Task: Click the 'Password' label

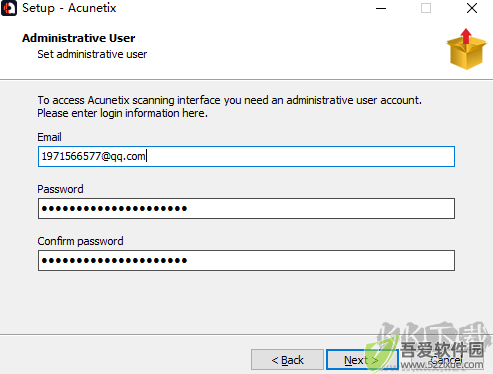Action: (x=60, y=189)
